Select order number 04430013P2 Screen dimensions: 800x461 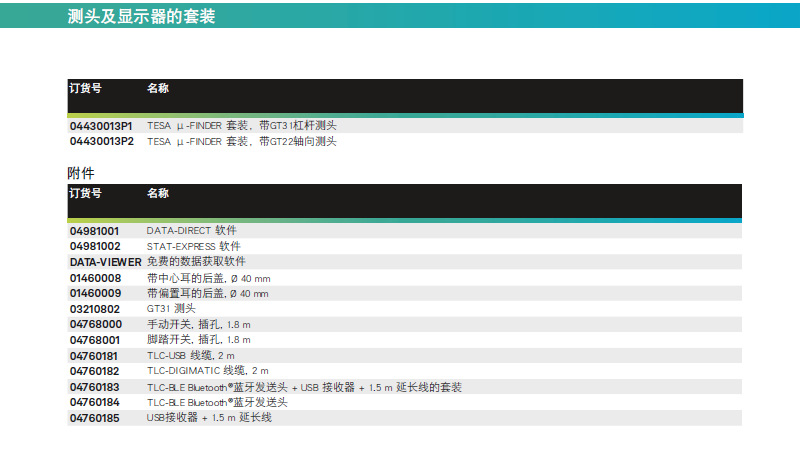[102, 141]
